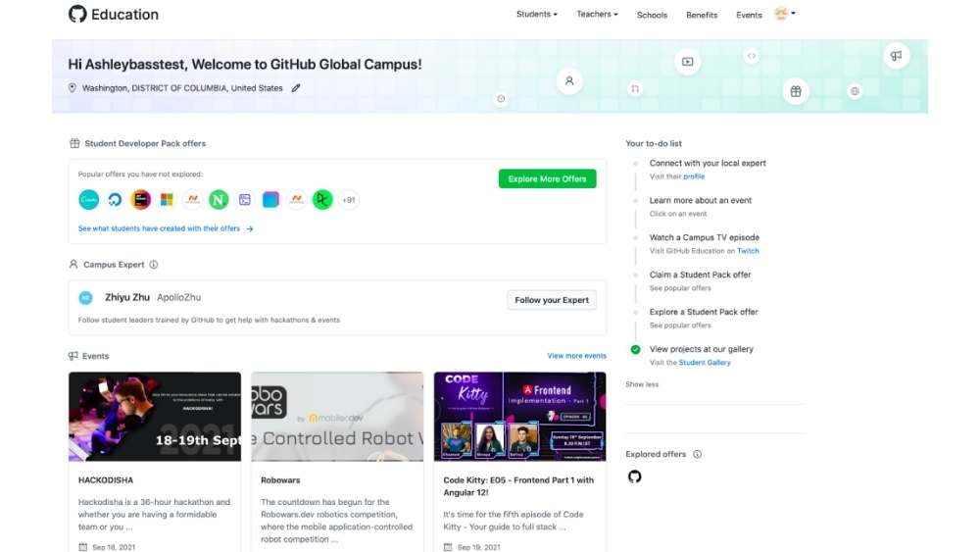The width and height of the screenshot is (980, 552).
Task: Expand the Students dropdown menu
Action: coord(536,15)
